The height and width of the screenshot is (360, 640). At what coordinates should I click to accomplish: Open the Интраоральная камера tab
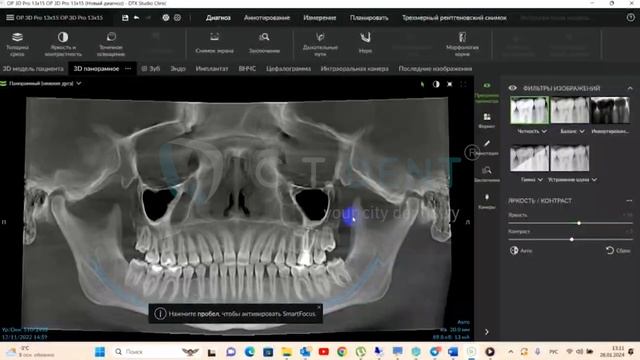click(x=355, y=69)
